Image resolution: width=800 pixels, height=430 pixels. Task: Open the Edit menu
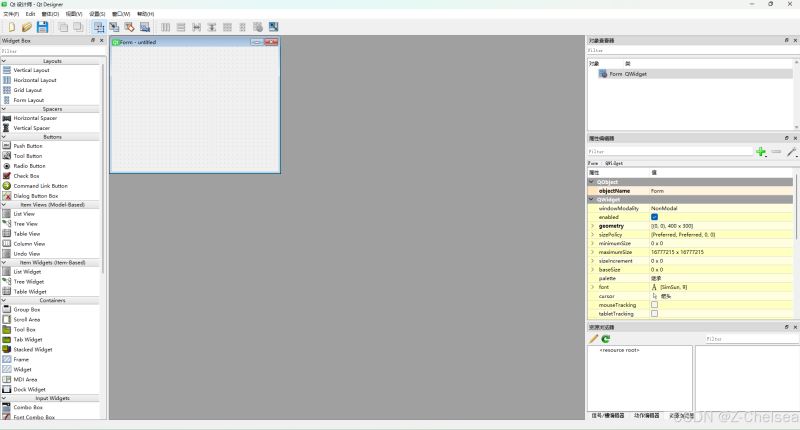[31, 14]
